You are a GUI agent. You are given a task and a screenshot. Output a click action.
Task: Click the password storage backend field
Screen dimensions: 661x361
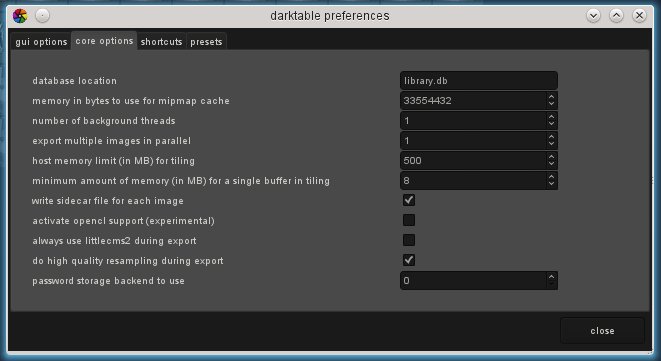473,280
